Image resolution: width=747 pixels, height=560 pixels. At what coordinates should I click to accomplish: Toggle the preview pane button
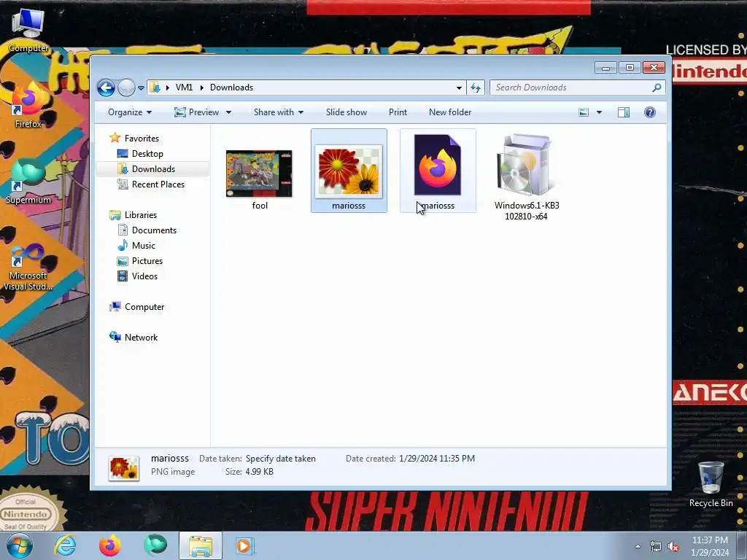(x=624, y=112)
